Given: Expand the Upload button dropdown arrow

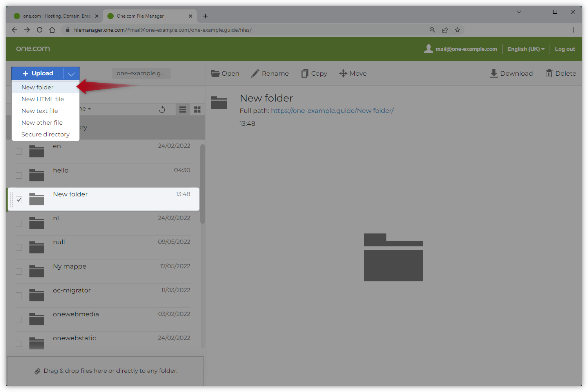Looking at the screenshot, I should point(71,73).
